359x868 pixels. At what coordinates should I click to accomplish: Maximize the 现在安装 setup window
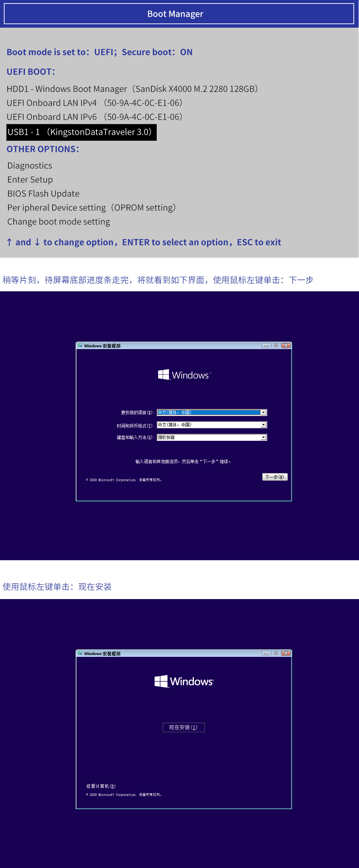pyautogui.click(x=276, y=653)
